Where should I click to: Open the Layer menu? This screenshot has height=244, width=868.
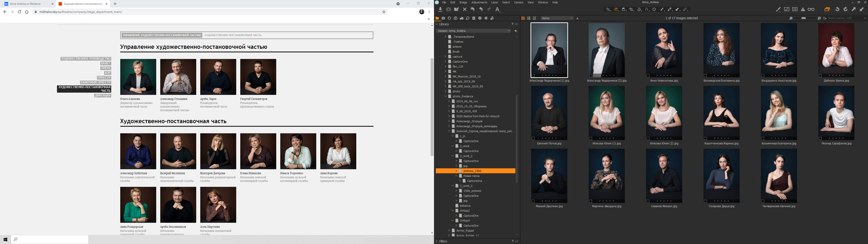tap(495, 2)
